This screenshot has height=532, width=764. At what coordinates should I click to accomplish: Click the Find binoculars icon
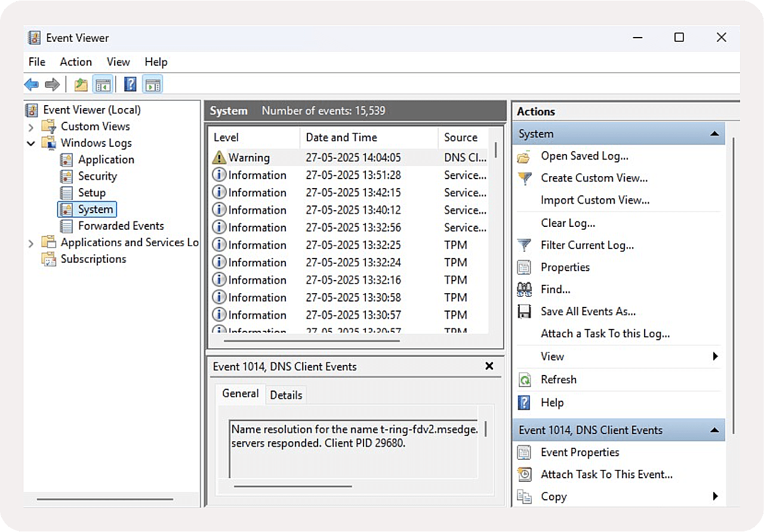click(524, 290)
